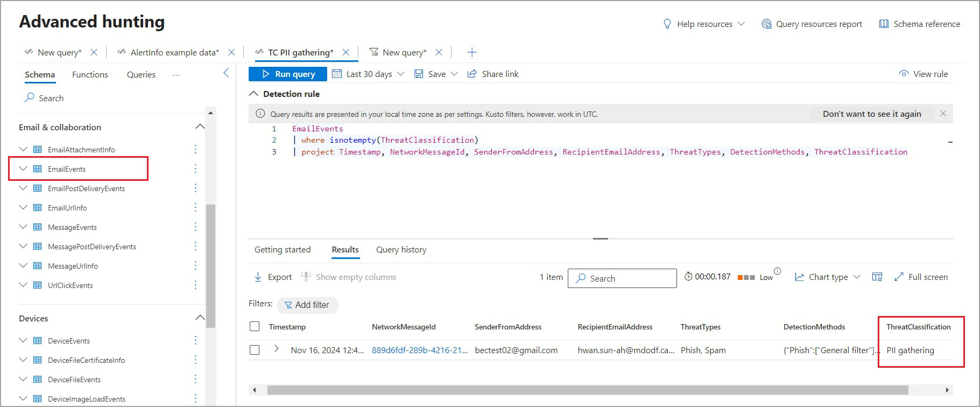Click Add filter
Image resolution: width=980 pixels, height=407 pixels.
pyautogui.click(x=307, y=305)
